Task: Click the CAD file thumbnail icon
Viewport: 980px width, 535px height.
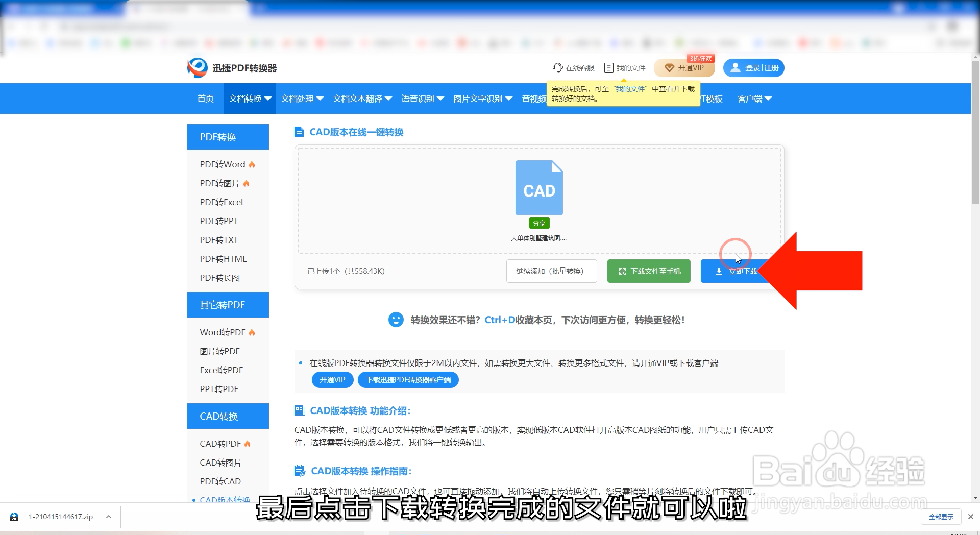Action: point(539,187)
